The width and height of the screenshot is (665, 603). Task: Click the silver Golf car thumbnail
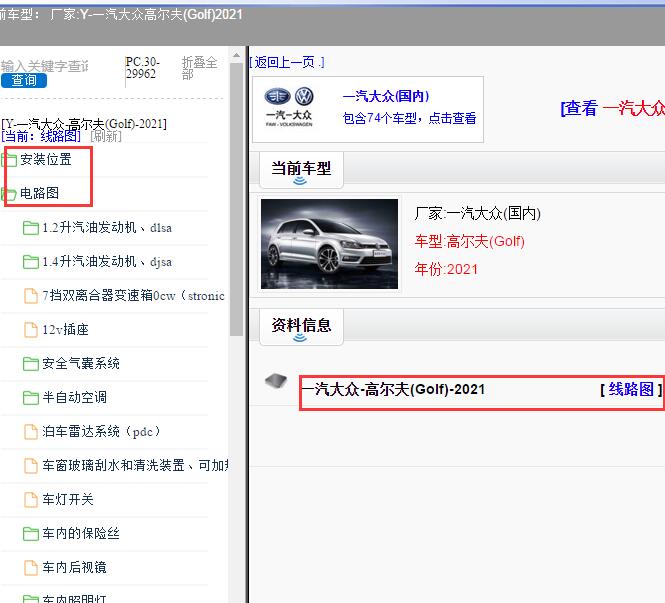(x=330, y=244)
